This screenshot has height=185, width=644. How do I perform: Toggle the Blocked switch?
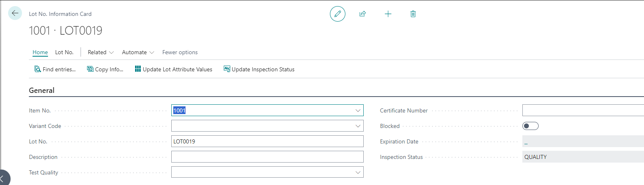click(530, 126)
